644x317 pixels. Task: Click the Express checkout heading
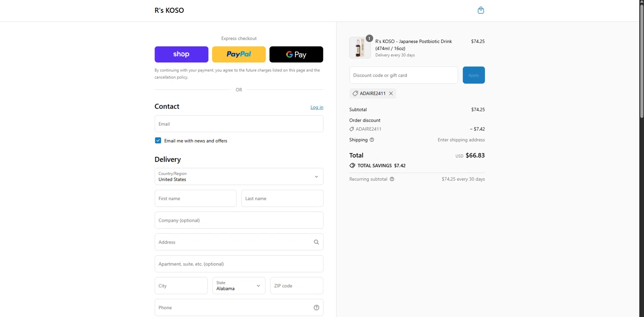coord(239,38)
